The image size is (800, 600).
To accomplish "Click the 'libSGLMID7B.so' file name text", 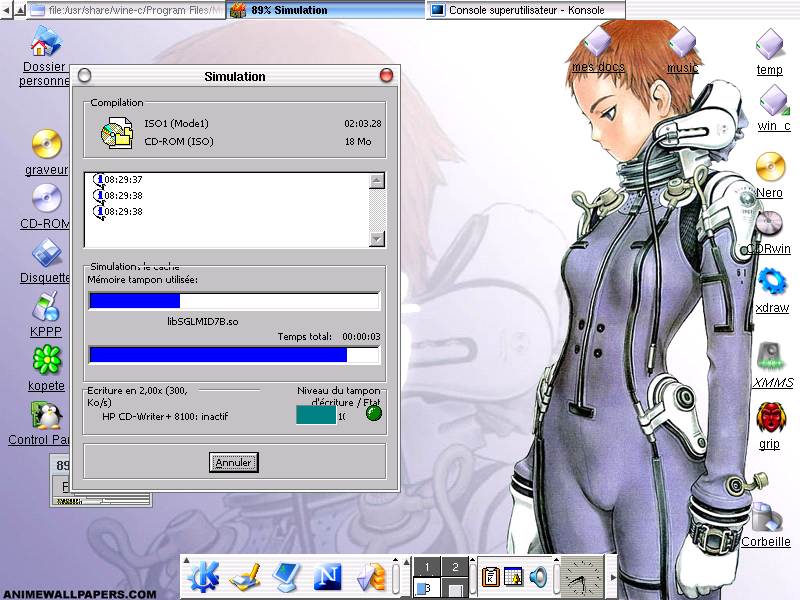I will (203, 321).
